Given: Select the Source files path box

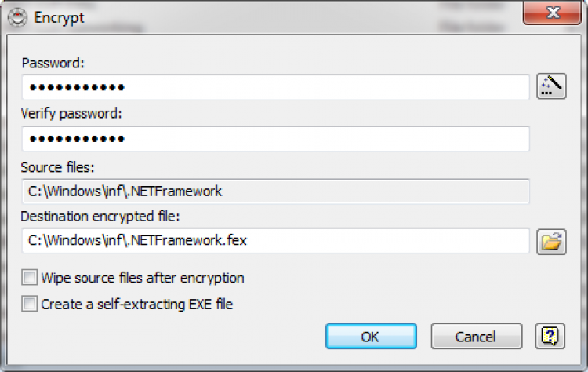Looking at the screenshot, I should click(x=274, y=191).
